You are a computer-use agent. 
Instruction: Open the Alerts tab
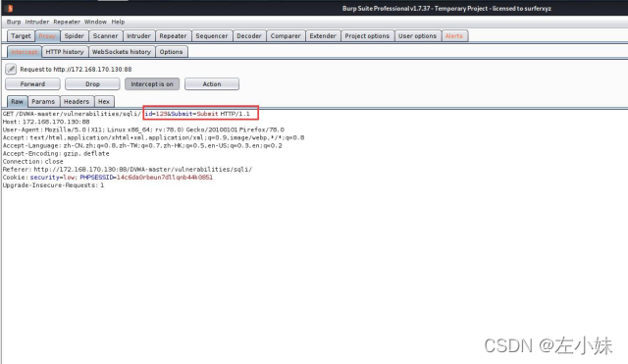454,36
